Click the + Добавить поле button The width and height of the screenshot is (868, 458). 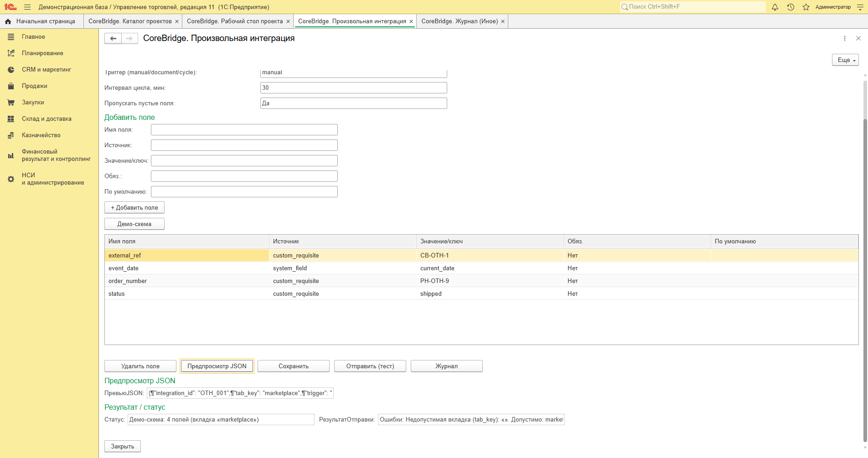point(134,208)
